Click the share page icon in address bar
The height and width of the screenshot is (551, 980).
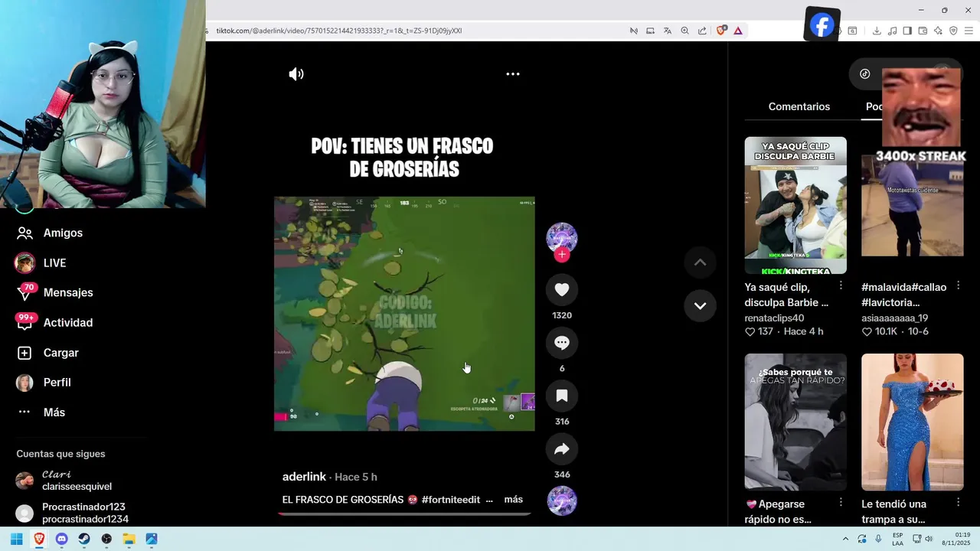pyautogui.click(x=702, y=31)
